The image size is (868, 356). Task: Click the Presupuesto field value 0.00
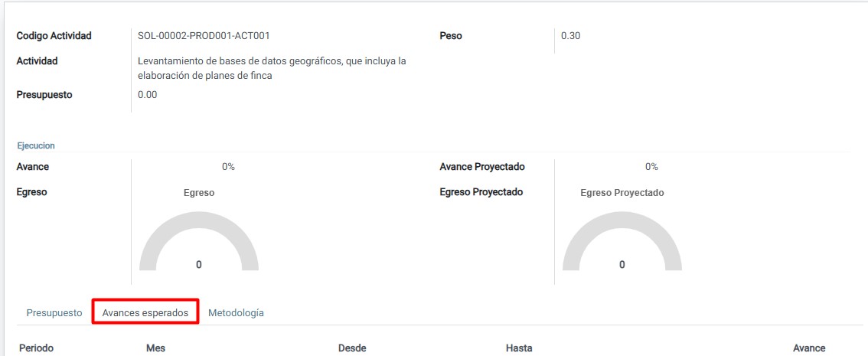point(147,95)
